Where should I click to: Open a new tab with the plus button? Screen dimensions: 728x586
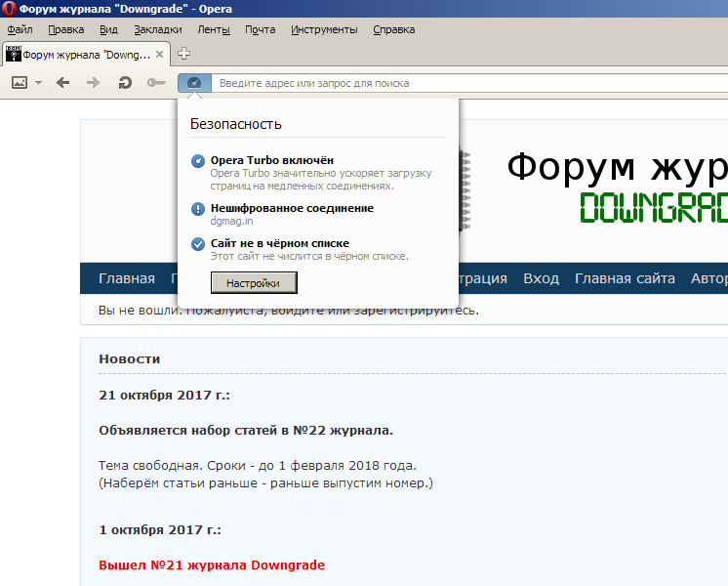coord(183,54)
